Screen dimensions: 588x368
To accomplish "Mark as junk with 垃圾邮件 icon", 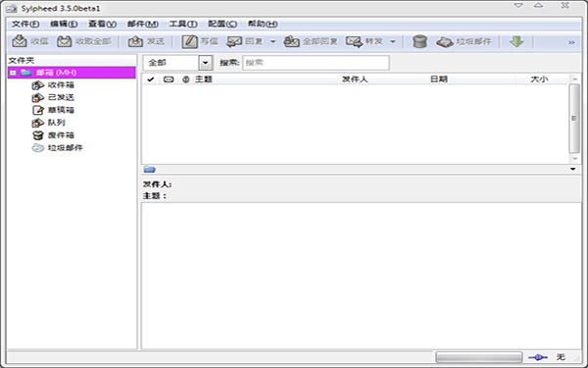I will 445,41.
